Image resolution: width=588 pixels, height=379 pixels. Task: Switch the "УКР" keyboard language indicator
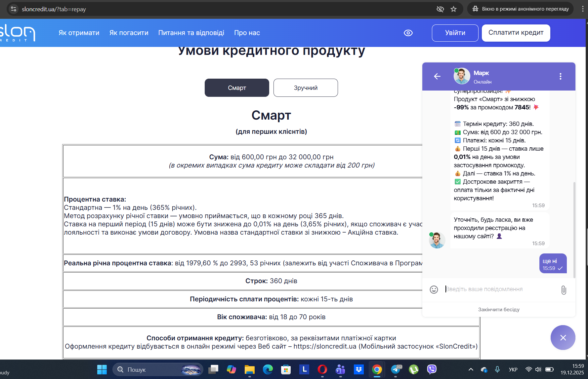[x=513, y=369]
